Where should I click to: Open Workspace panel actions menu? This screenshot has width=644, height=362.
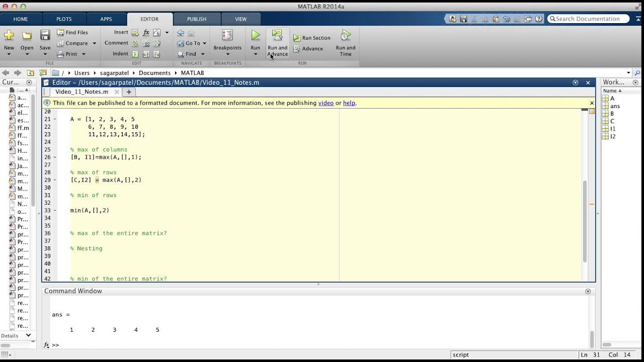tap(636, 82)
